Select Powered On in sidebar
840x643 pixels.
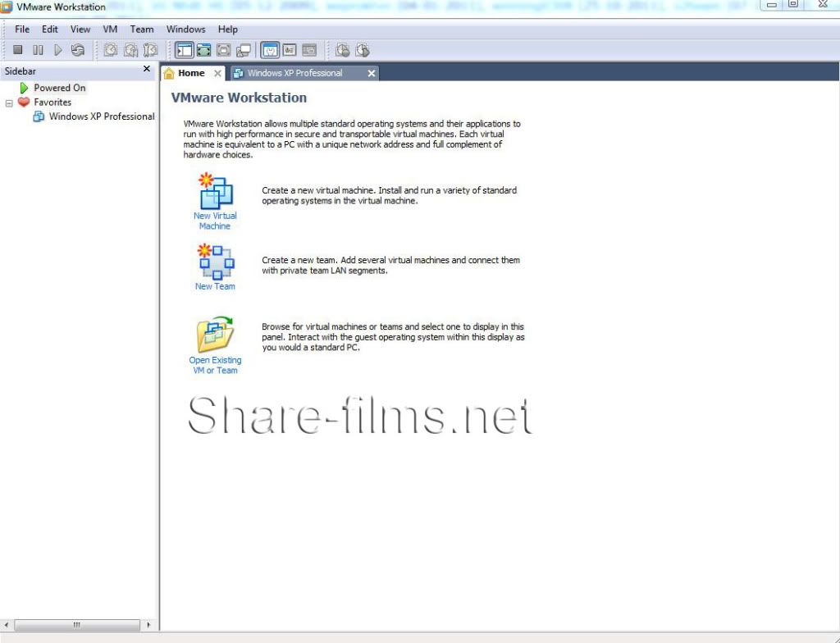(x=59, y=87)
